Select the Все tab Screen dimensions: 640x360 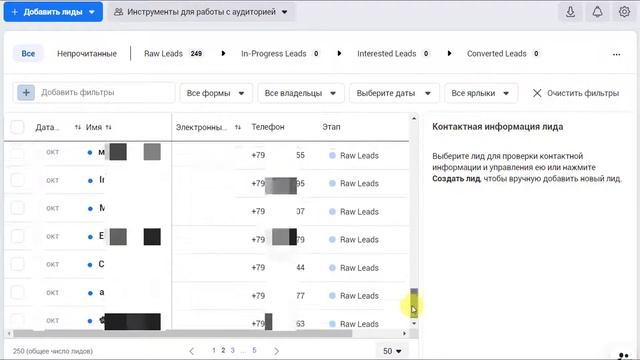click(x=28, y=53)
